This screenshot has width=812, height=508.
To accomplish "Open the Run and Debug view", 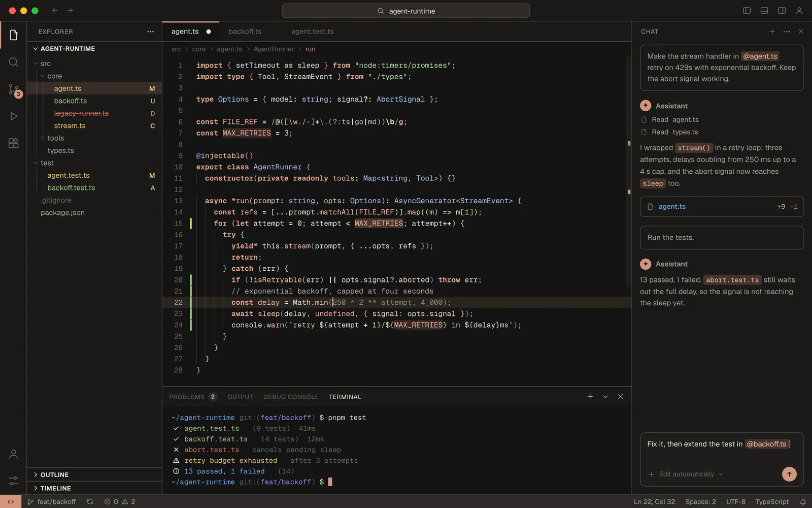I will coord(14,116).
